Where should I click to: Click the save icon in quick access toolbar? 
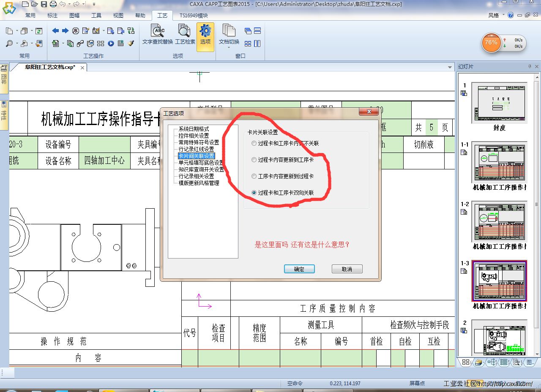[x=44, y=4]
